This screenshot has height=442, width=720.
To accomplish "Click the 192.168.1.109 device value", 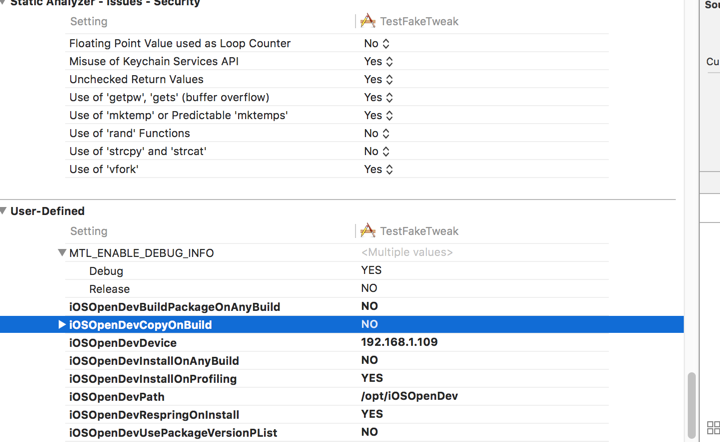I will 399,343.
